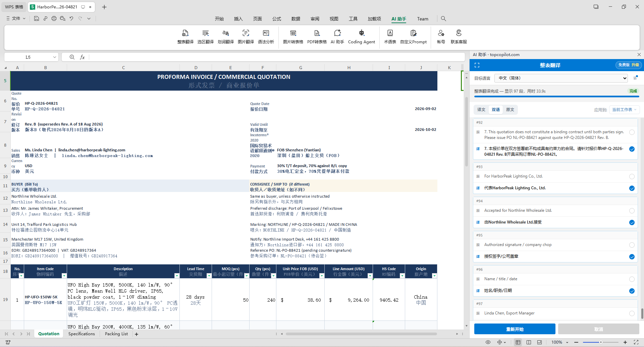This screenshot has width=644, height=347.
Task: Select the 图片转表格 tool
Action: click(293, 37)
